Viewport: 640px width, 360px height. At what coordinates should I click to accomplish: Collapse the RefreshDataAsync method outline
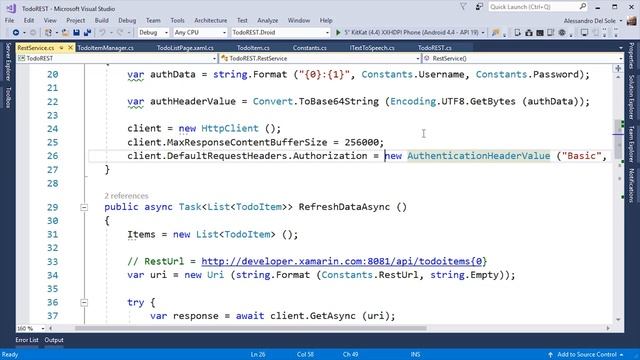pyautogui.click(x=84, y=207)
